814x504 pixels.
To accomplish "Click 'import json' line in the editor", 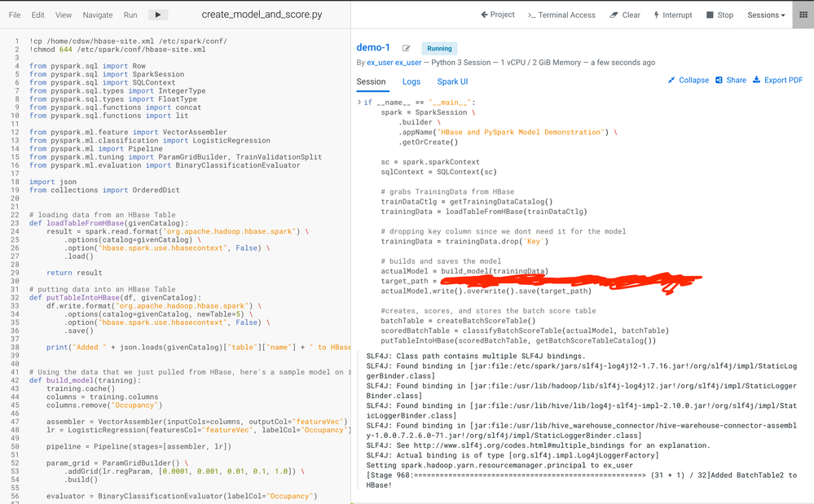I will (x=53, y=182).
